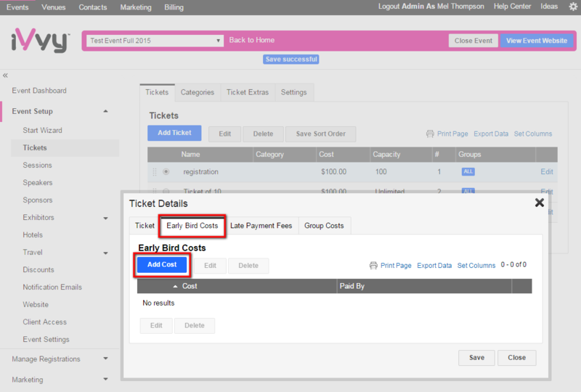Open Sponsors in sidebar

click(38, 200)
